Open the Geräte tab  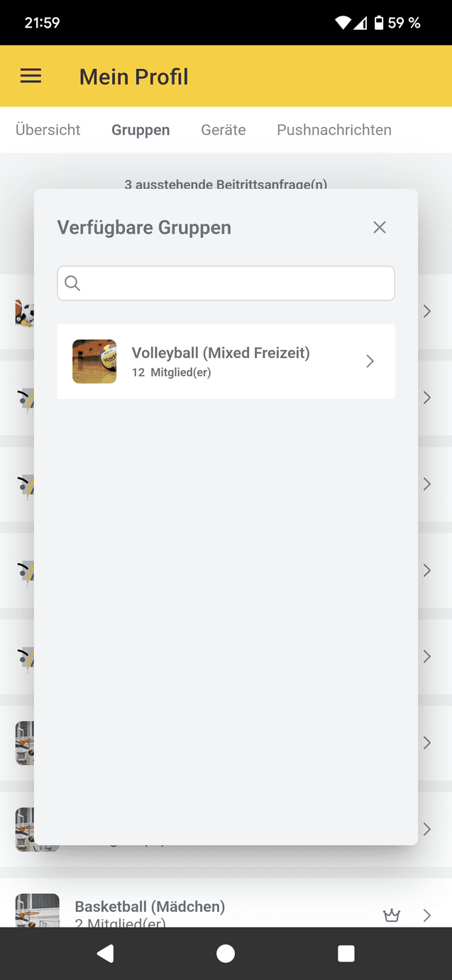(x=224, y=130)
